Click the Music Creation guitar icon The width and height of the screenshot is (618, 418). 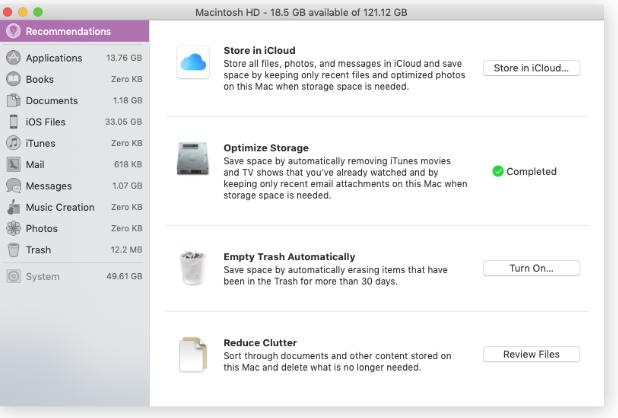coord(13,207)
